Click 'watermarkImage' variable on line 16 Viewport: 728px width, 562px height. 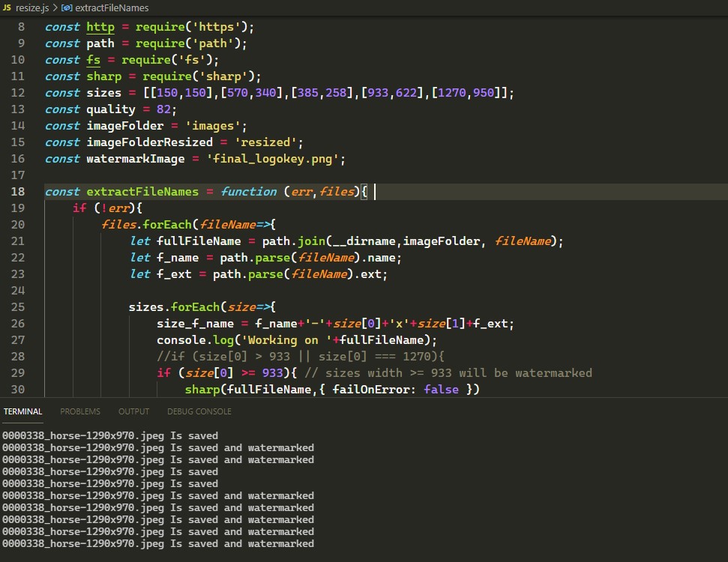point(136,159)
